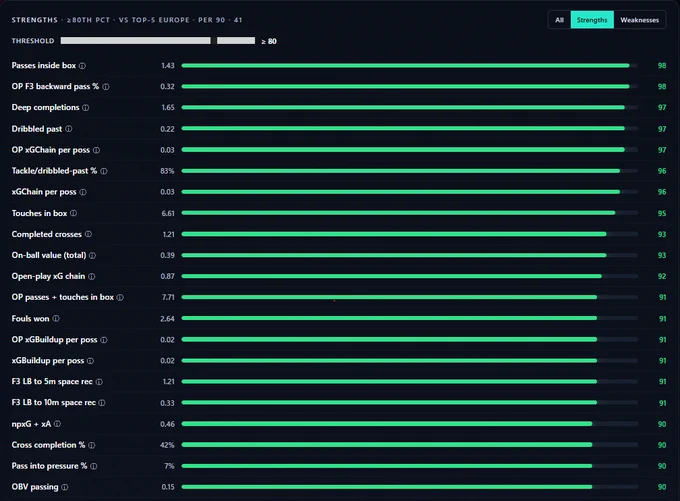Click the OBV passing percentile bar
Image resolution: width=680 pixels, height=501 pixels.
click(x=409, y=487)
